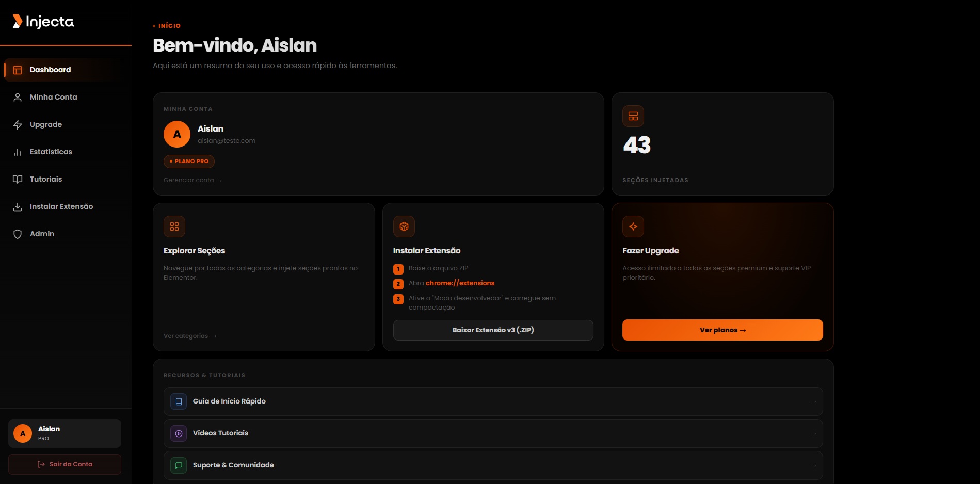Viewport: 980px width, 484px height.
Task: Expand Suporte & Comunidade row arrow
Action: point(812,465)
